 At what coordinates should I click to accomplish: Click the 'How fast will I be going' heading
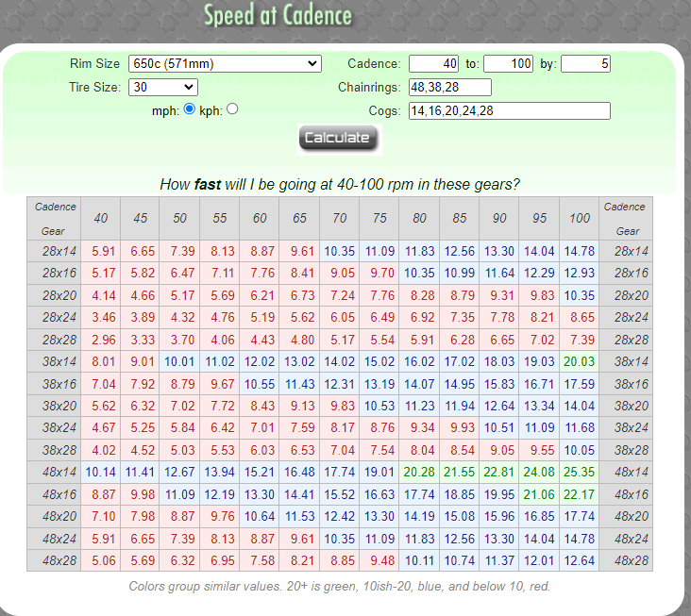(340, 184)
